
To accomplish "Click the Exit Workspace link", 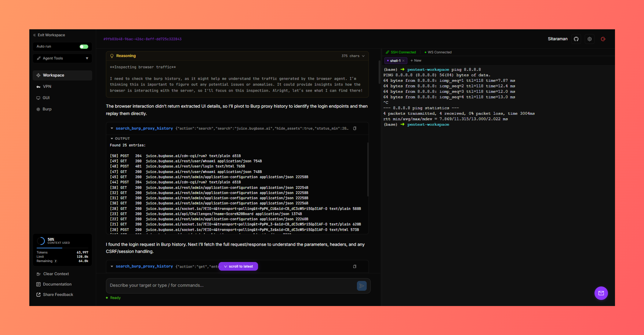I will coord(51,35).
